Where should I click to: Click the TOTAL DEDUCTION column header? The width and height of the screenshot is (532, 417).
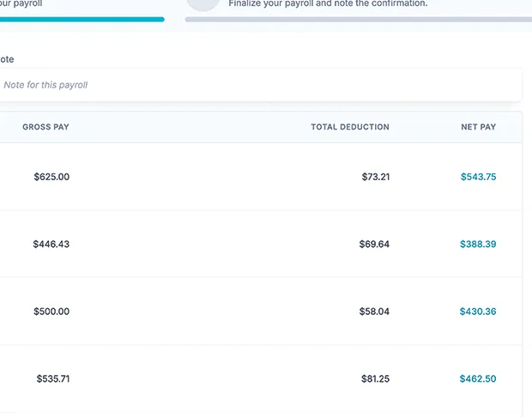(x=350, y=127)
